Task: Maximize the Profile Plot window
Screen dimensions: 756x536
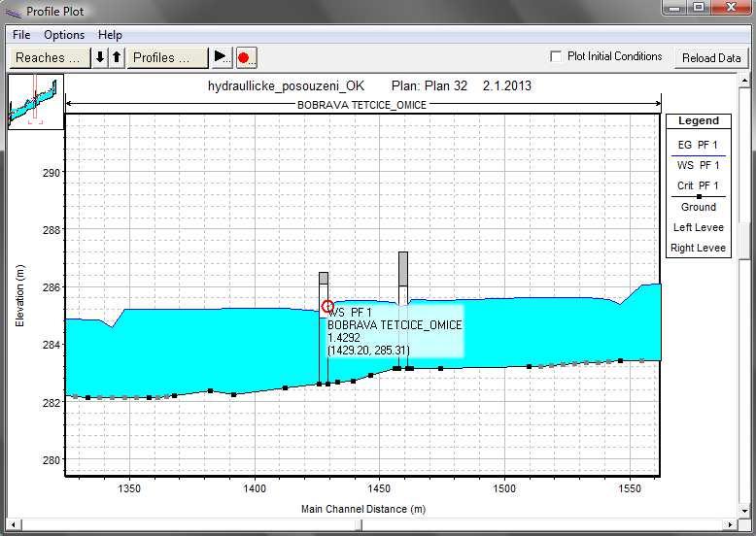Action: [x=699, y=8]
